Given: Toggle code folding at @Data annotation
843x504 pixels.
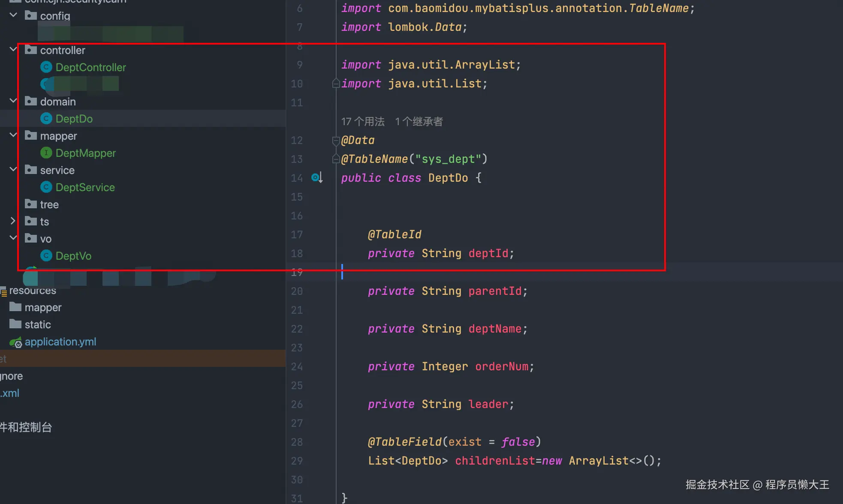Looking at the screenshot, I should (336, 140).
